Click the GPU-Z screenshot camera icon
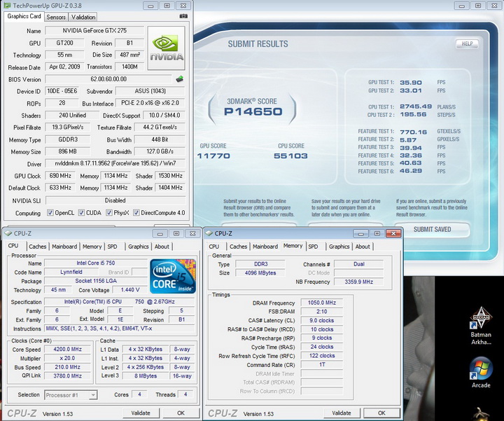This screenshot has height=421, width=504. point(183,16)
